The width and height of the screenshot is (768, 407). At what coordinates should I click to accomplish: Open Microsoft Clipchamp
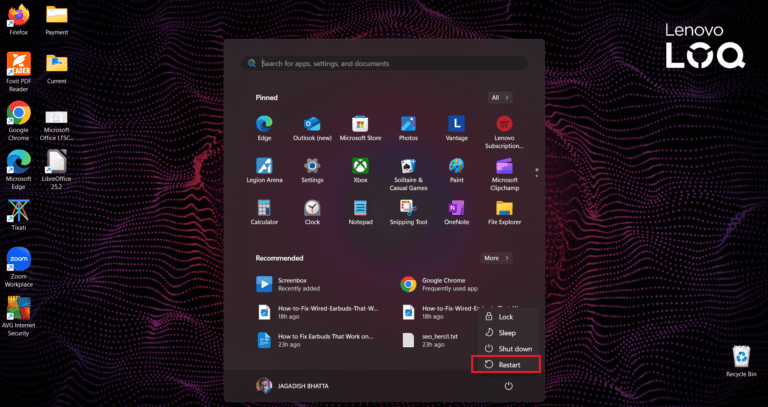point(504,174)
